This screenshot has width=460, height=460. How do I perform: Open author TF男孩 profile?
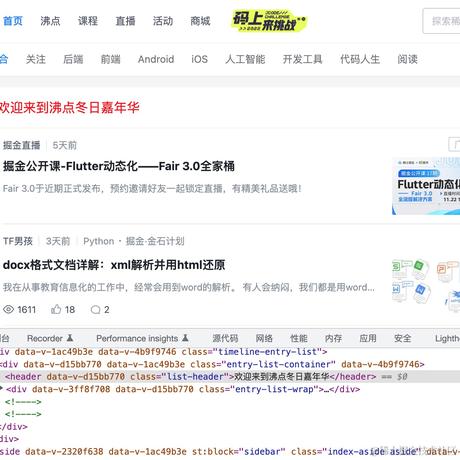(x=18, y=241)
